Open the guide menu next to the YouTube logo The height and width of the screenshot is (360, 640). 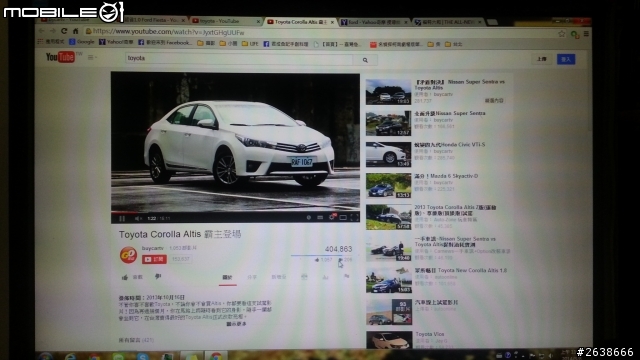[92, 58]
